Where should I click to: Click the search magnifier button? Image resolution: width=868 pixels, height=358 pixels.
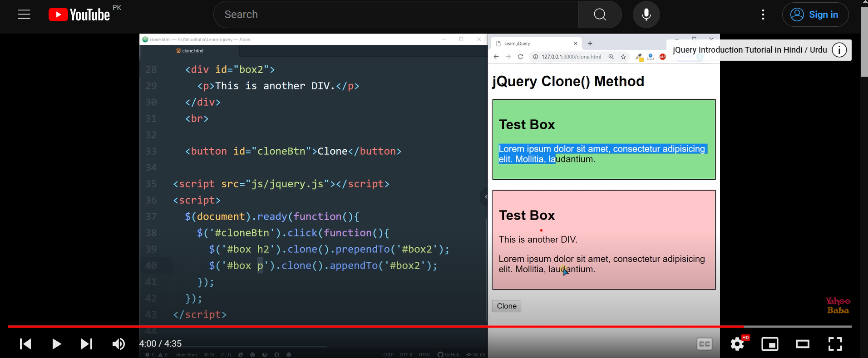pos(600,15)
